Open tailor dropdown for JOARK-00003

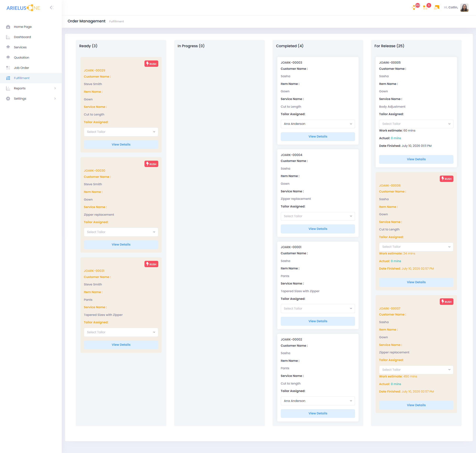click(318, 124)
